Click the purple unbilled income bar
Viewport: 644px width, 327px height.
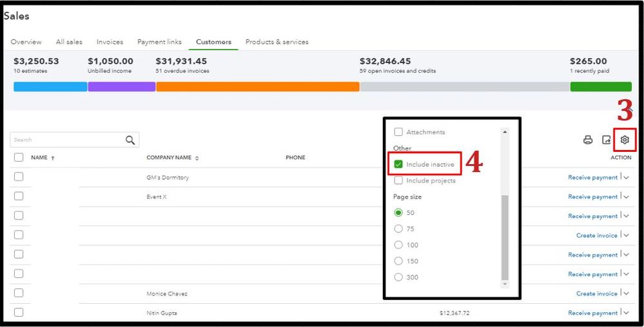click(122, 86)
